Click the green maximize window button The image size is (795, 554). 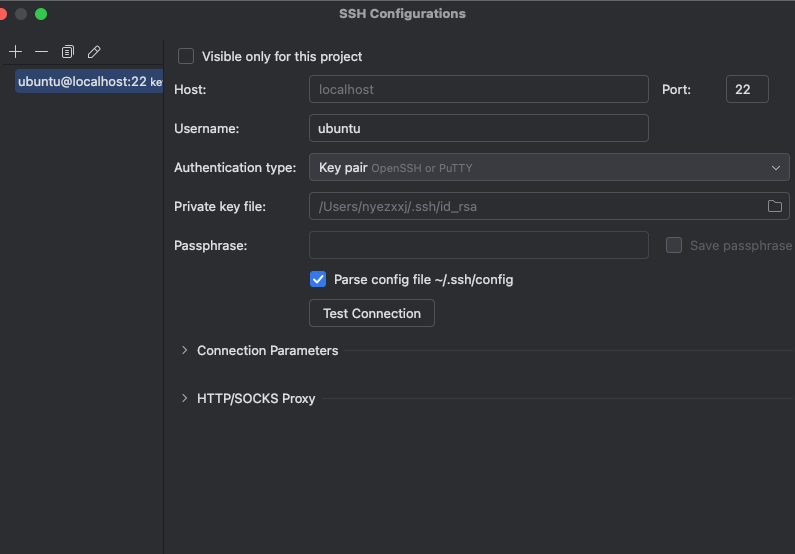coord(41,14)
